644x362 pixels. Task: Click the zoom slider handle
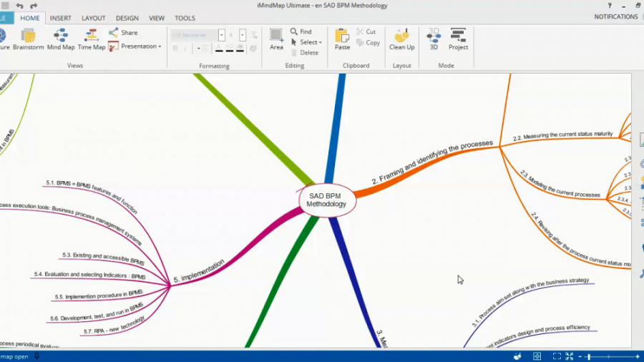(589, 357)
